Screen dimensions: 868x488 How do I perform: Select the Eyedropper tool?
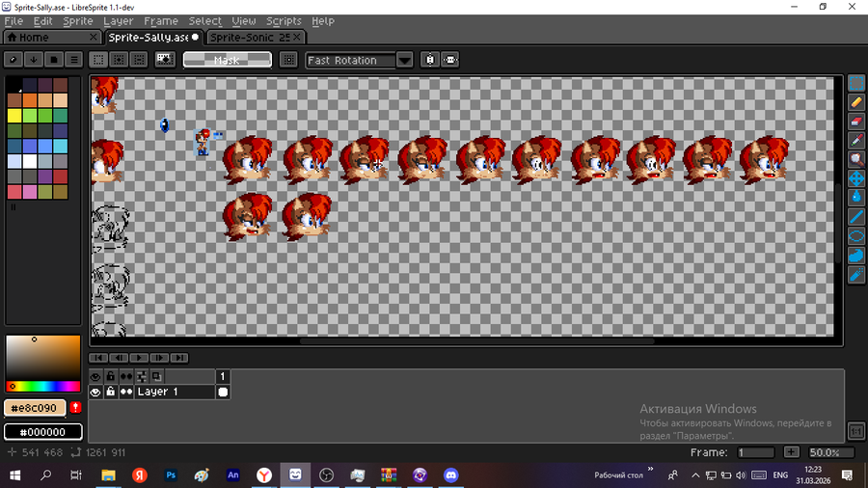[x=856, y=141]
